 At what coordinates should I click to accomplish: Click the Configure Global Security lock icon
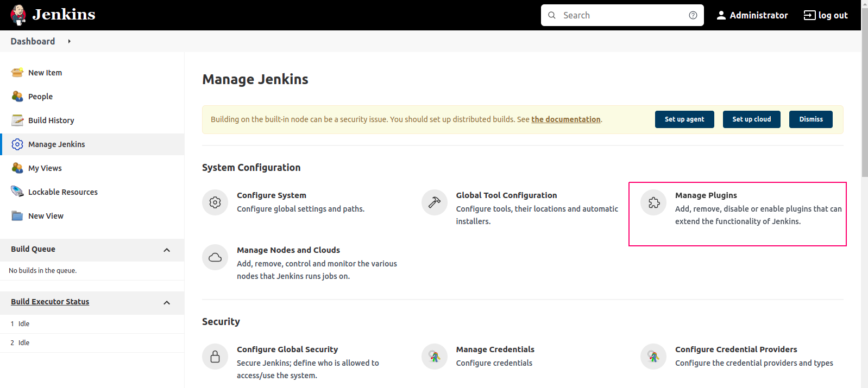215,357
